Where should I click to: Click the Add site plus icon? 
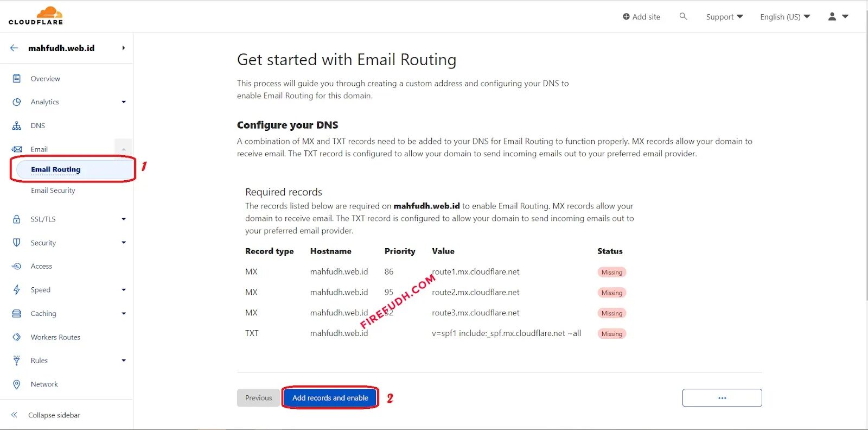626,17
